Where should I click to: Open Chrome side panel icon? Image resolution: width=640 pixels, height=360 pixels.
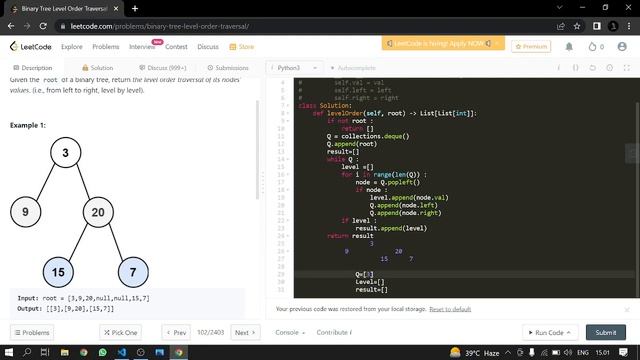coord(597,26)
